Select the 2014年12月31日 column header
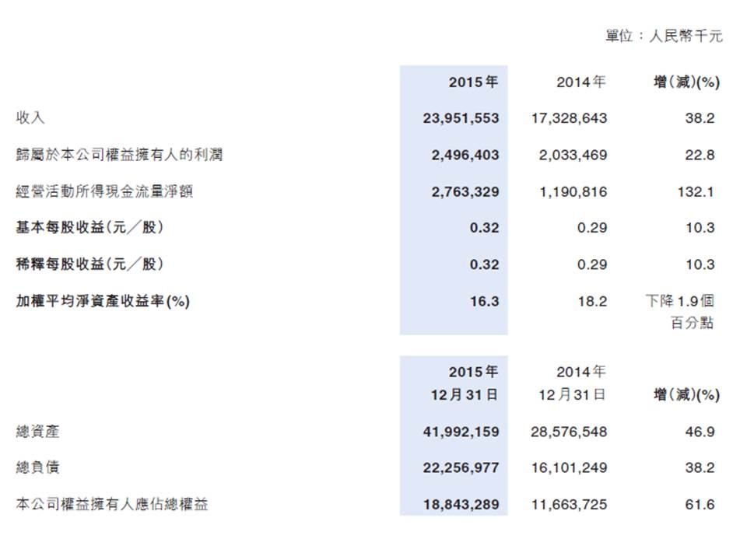Viewport: 747px width, 560px height. (x=572, y=383)
